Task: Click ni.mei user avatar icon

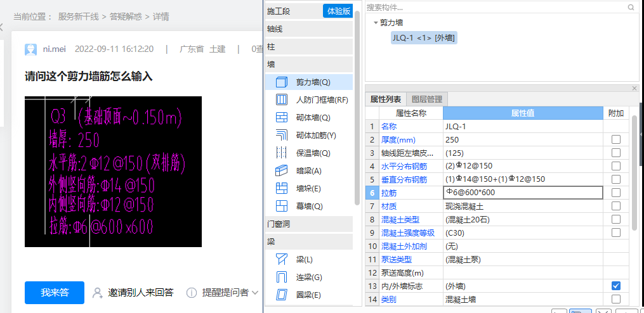Action: [x=31, y=49]
